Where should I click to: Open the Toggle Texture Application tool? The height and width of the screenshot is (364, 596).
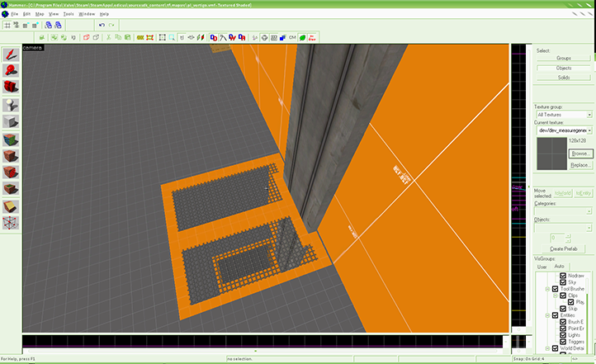tap(11, 139)
